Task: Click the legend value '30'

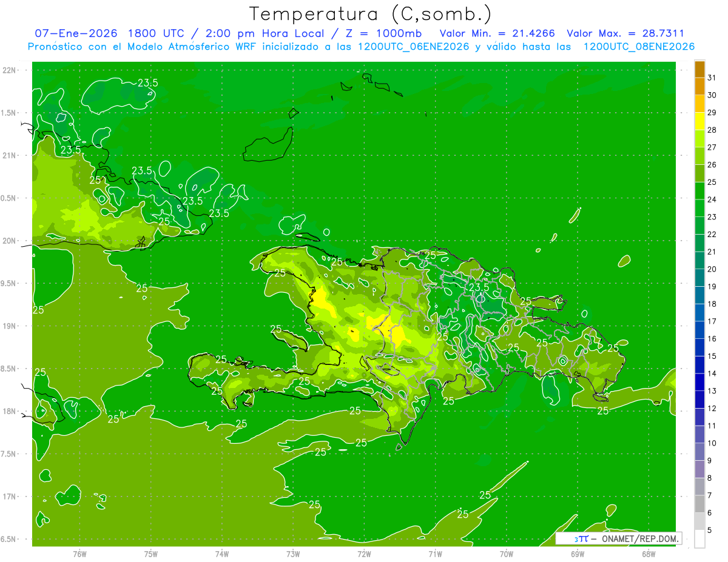Action: (712, 95)
